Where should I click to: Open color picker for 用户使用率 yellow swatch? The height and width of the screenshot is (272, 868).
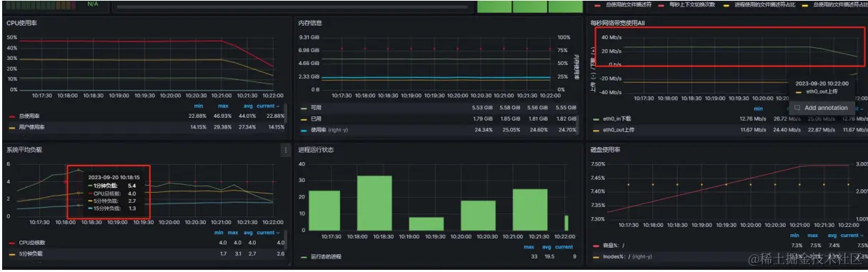(x=12, y=127)
